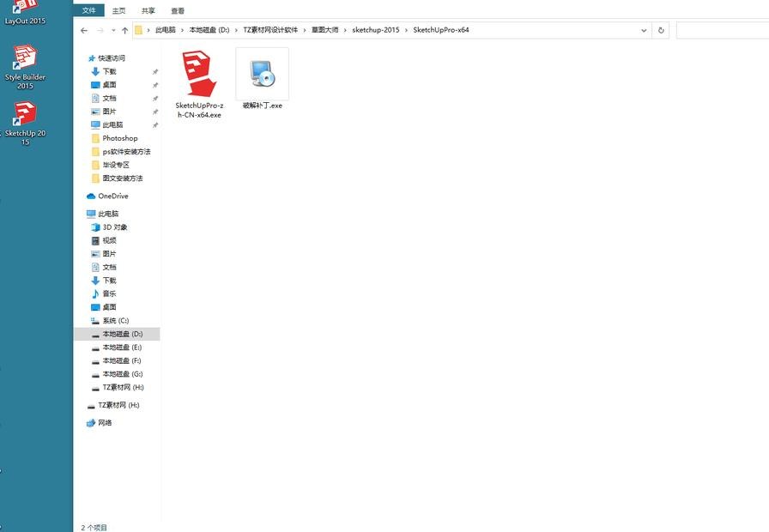Open the address bar folder icon
Image resolution: width=769 pixels, height=532 pixels.
[x=139, y=30]
